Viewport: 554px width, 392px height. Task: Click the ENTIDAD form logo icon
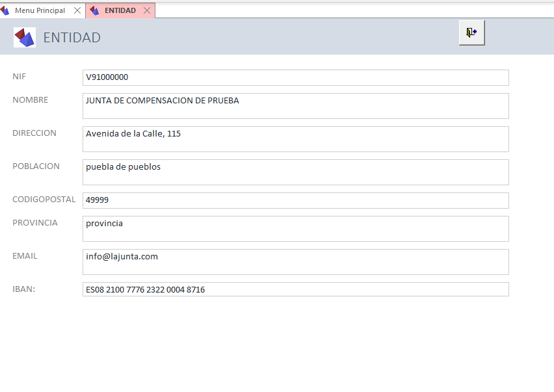tap(25, 37)
